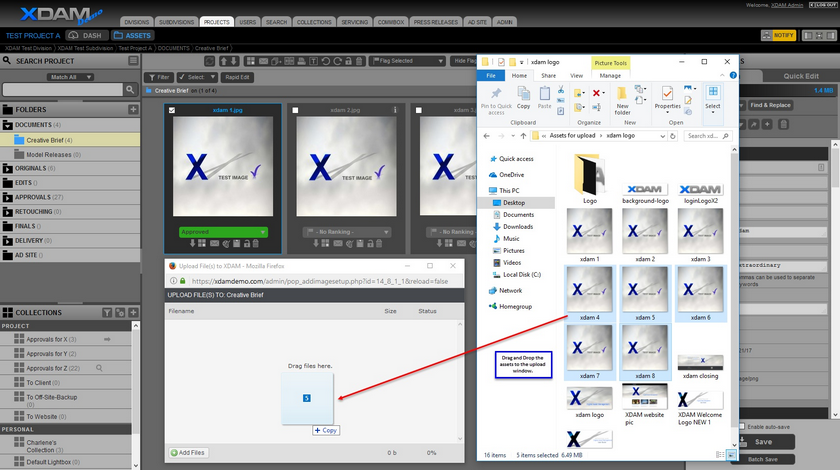The width and height of the screenshot is (840, 470).
Task: Check the xdam 2.jpg checkbox
Action: coord(295,110)
